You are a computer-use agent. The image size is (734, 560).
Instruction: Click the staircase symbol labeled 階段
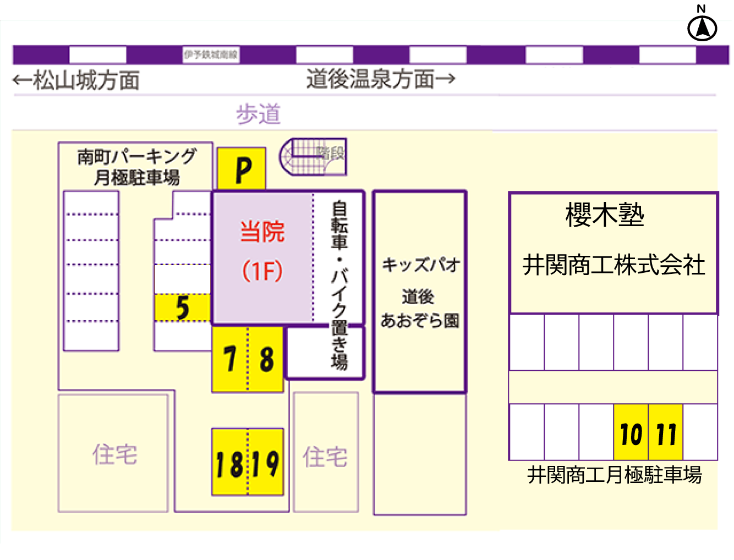click(313, 157)
